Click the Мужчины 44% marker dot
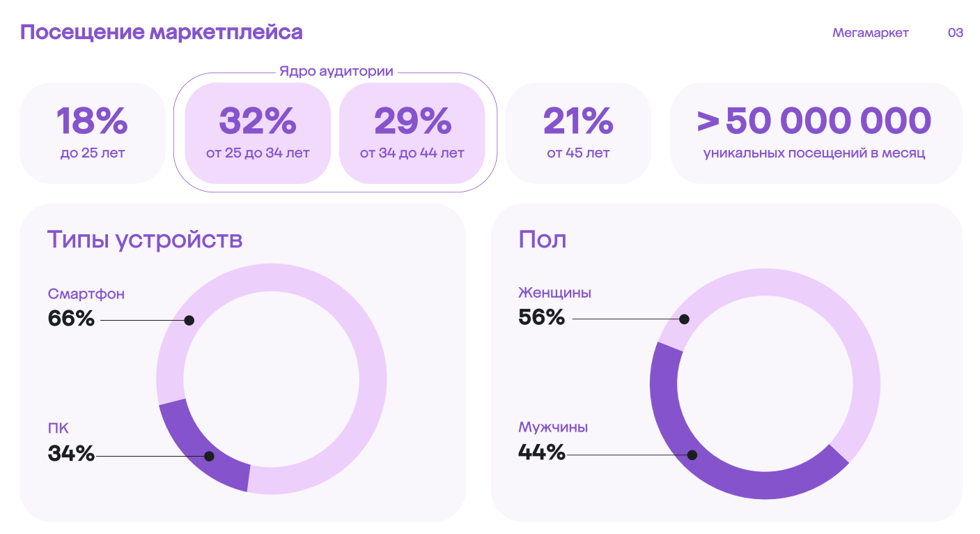The width and height of the screenshot is (980, 534). [x=692, y=455]
